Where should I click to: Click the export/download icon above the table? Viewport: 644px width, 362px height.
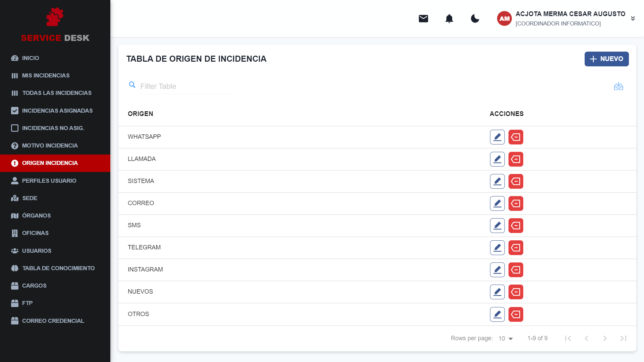click(619, 86)
